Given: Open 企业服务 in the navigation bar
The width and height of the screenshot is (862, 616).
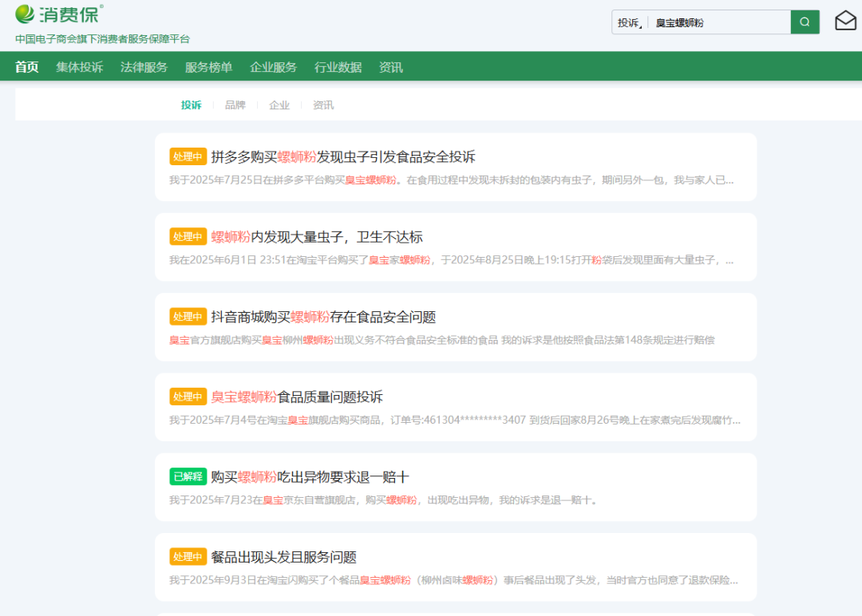Looking at the screenshot, I should click(x=273, y=67).
